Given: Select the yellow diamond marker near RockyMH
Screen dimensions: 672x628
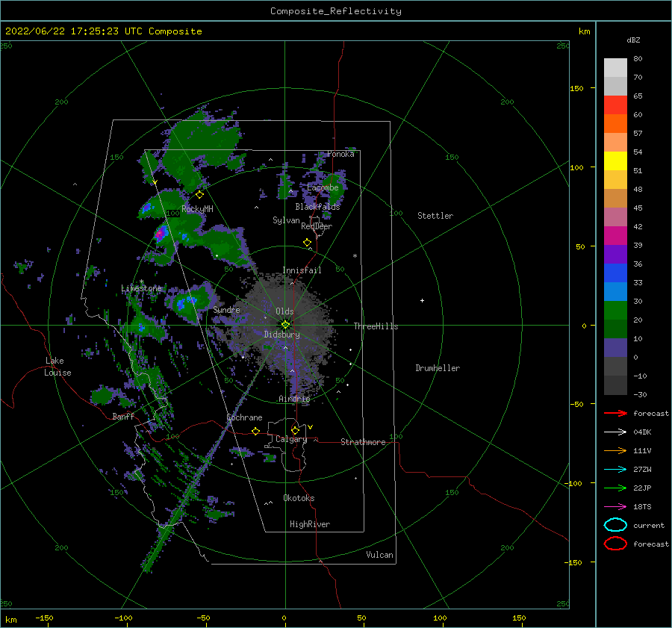Looking at the screenshot, I should tap(199, 195).
